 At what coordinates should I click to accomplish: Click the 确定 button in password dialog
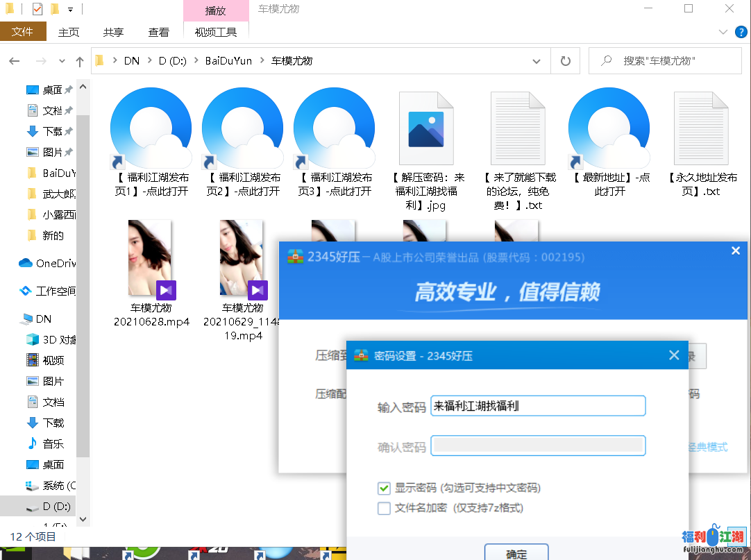pyautogui.click(x=516, y=553)
